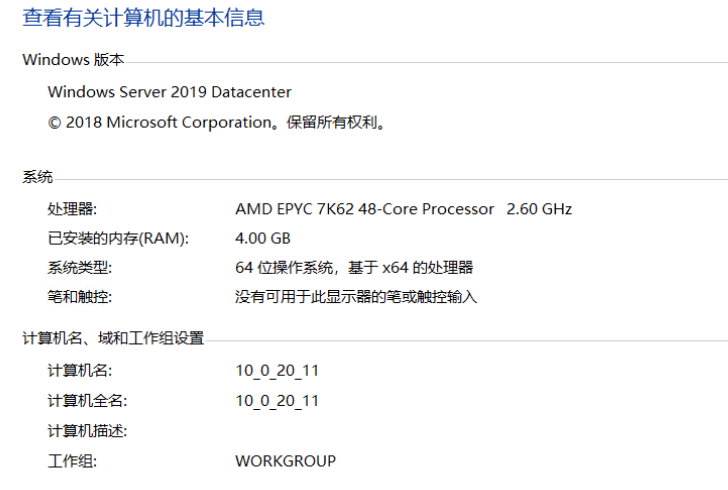Click the WORKGROUP workgroup value
The height and width of the screenshot is (490, 728).
pyautogui.click(x=285, y=461)
